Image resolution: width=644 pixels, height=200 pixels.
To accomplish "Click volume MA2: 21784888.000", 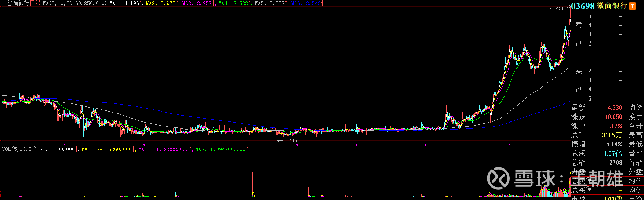I will [x=165, y=149].
